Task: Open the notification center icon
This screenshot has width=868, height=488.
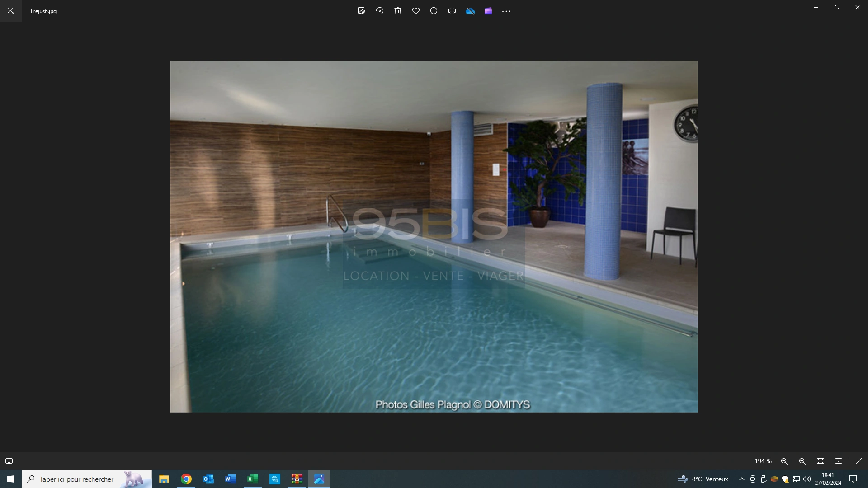Action: (x=853, y=479)
